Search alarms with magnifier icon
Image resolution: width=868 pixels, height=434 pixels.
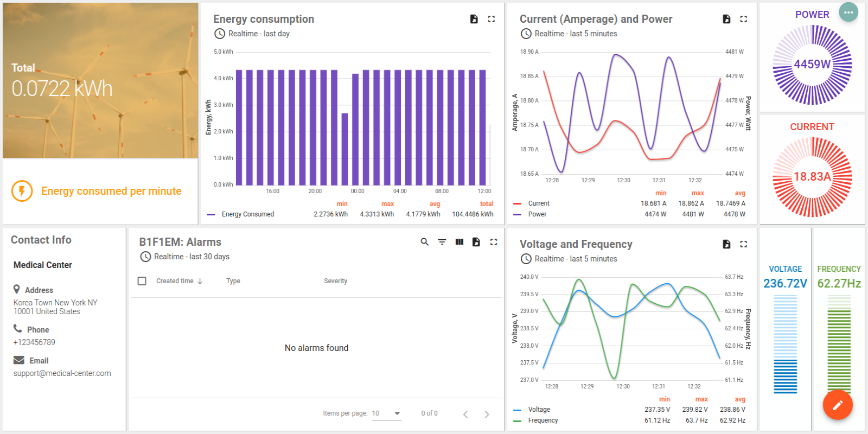click(x=425, y=242)
